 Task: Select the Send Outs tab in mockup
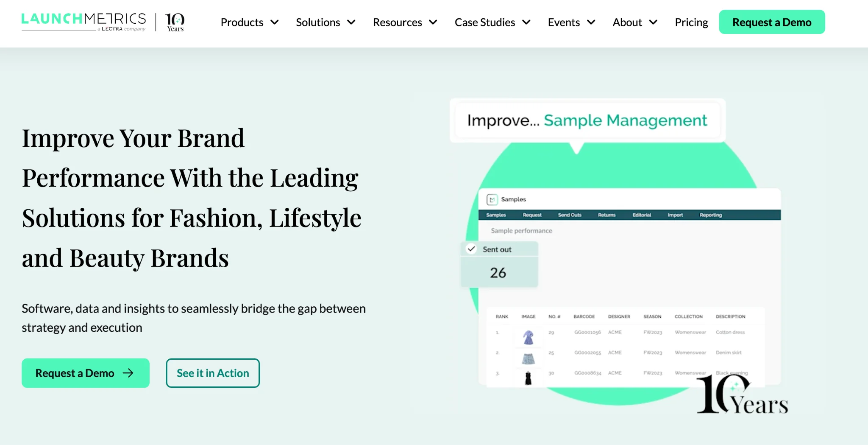pyautogui.click(x=570, y=215)
